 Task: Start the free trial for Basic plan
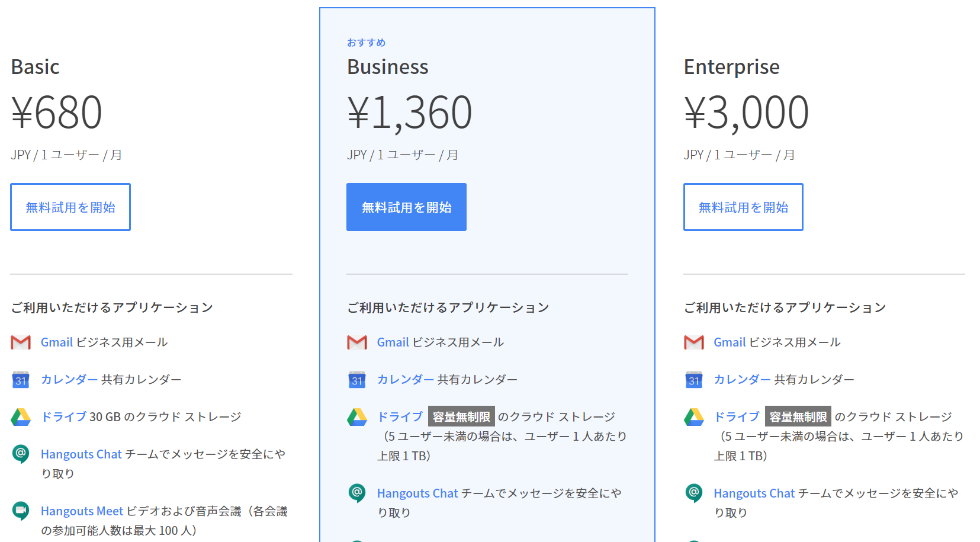pyautogui.click(x=70, y=207)
